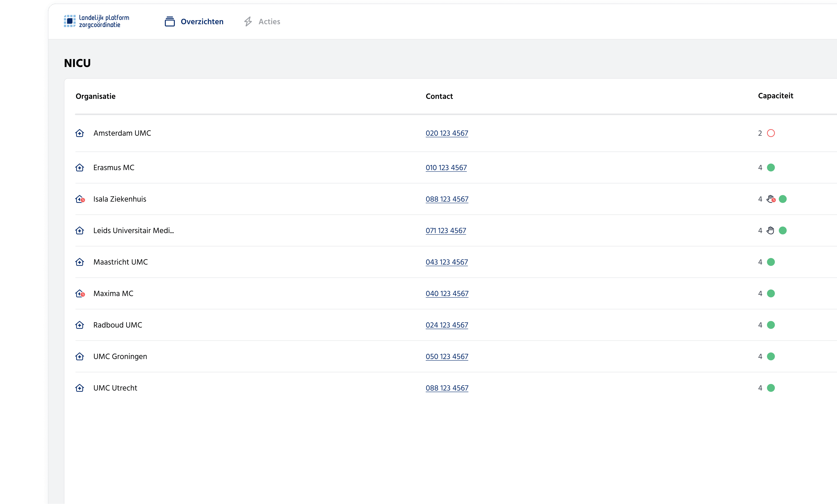
Task: Click the hospital icon beside Amsterdam UMC
Action: point(80,133)
